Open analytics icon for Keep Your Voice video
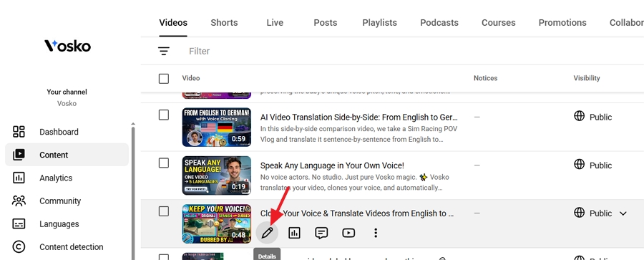Screen dimensions: 644x260 click(294, 233)
